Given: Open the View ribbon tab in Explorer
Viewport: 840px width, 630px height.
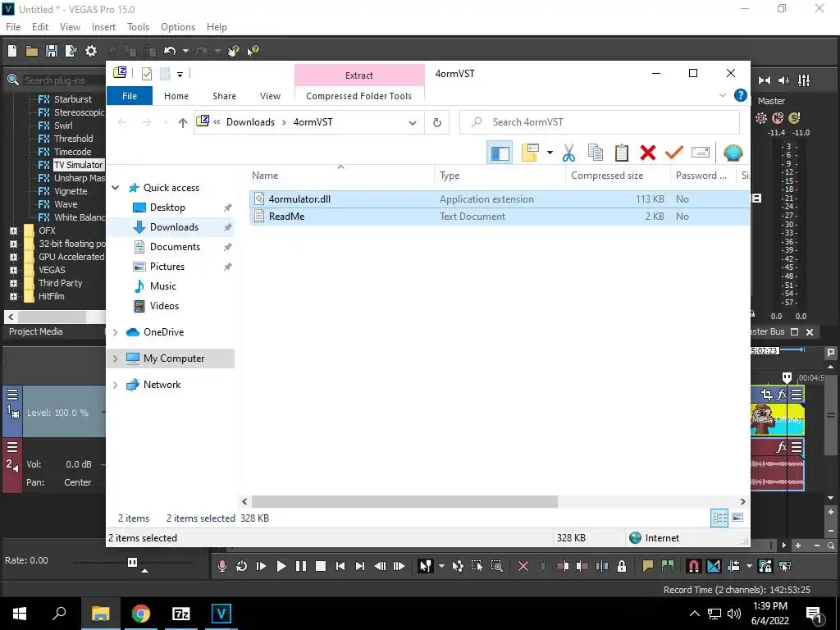Looking at the screenshot, I should 270,96.
